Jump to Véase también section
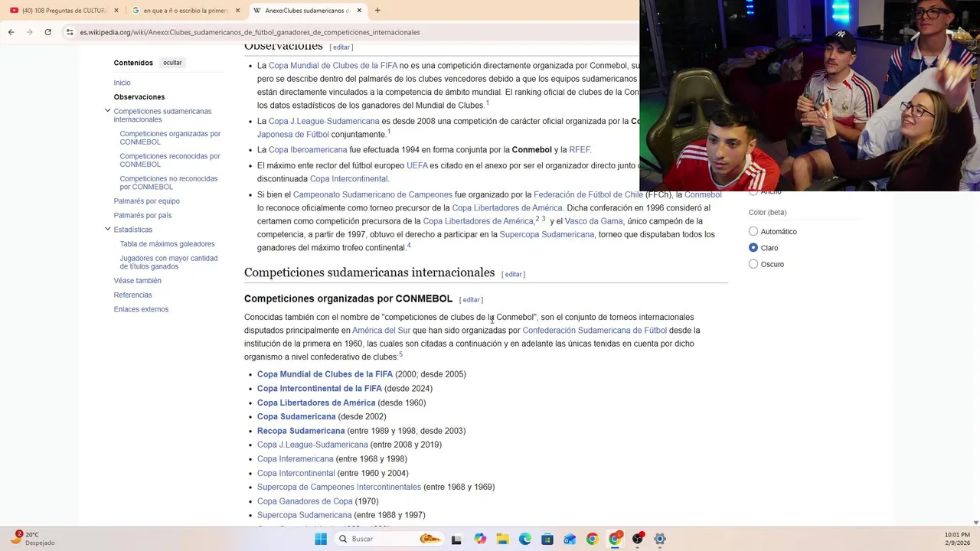Viewport: 980px width, 551px height. 137,281
